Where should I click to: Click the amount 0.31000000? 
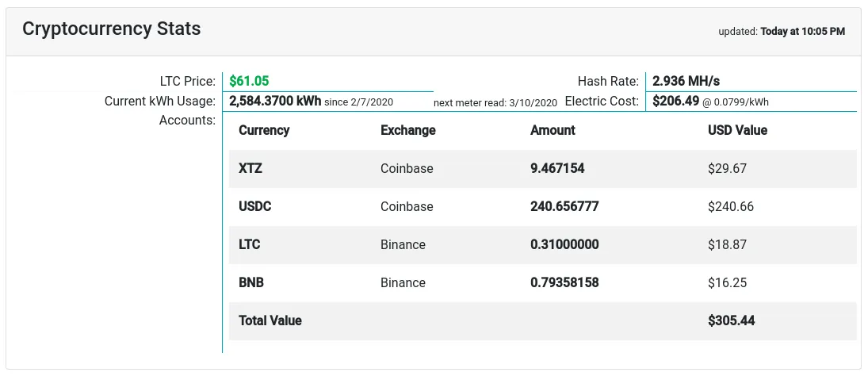tap(564, 244)
